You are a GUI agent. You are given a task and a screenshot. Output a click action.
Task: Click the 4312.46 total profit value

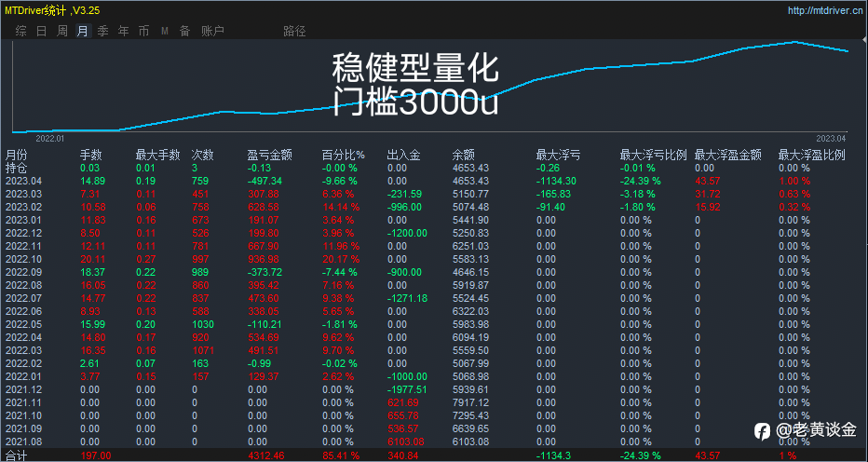point(265,455)
